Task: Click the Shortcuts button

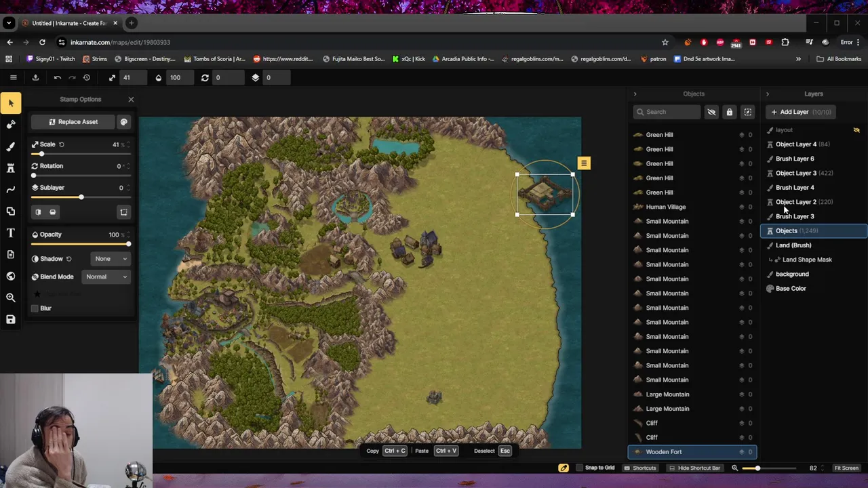Action: click(640, 468)
